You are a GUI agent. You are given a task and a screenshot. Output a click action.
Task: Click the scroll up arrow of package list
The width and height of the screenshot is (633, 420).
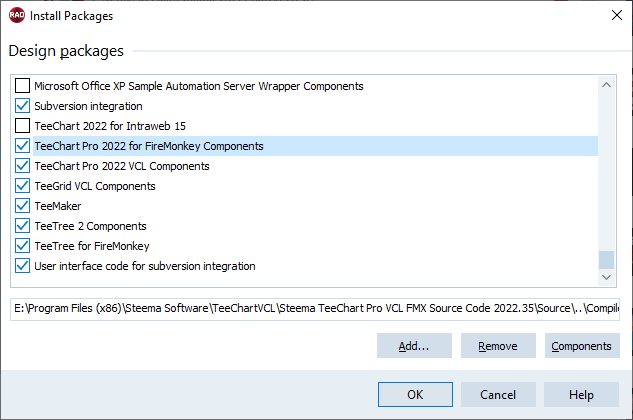pyautogui.click(x=606, y=85)
